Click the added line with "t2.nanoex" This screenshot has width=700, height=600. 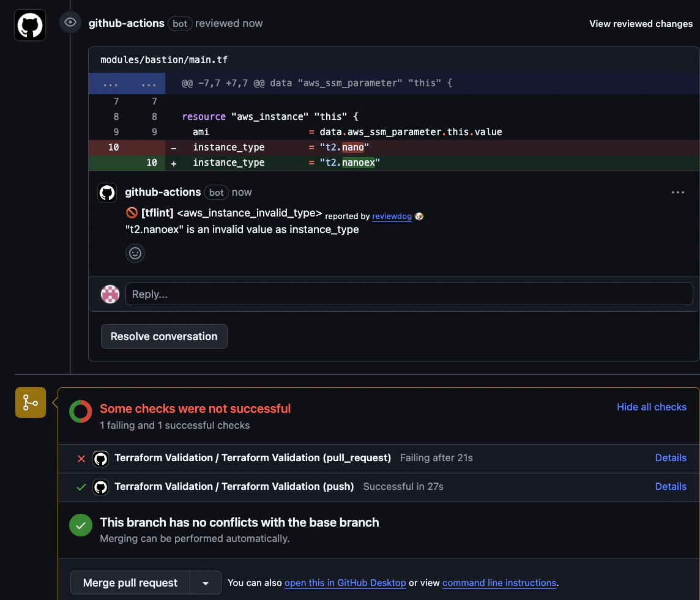tap(394, 162)
